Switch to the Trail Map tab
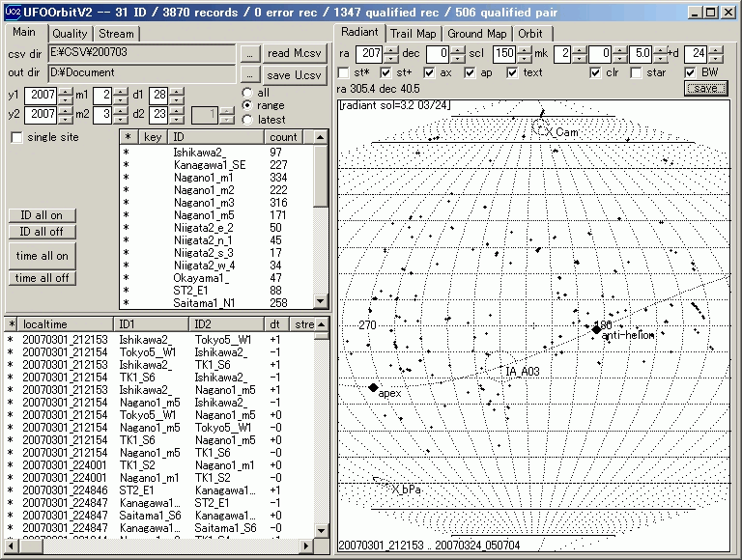Viewport: 742px width, 560px height. pyautogui.click(x=413, y=34)
